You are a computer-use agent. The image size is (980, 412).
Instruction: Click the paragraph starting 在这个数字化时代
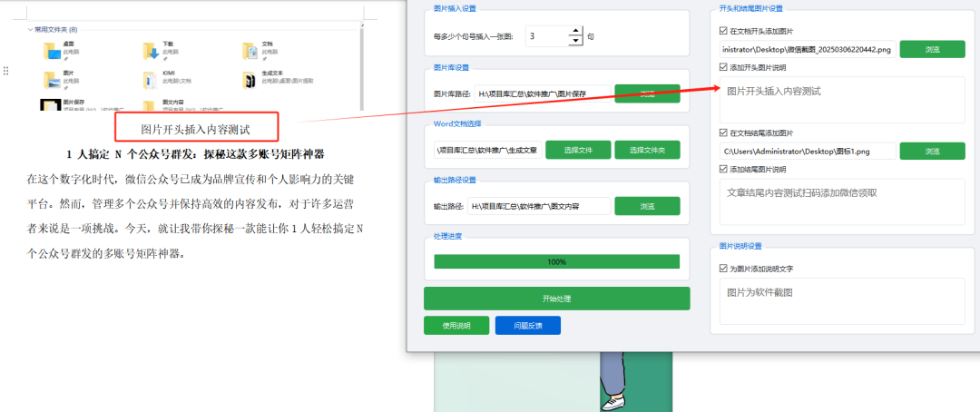pyautogui.click(x=194, y=216)
